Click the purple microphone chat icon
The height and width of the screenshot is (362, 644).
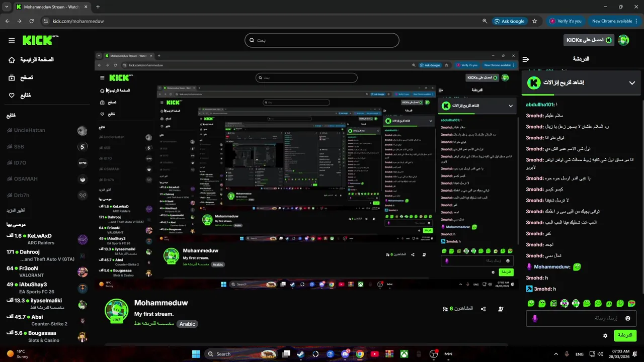535,318
